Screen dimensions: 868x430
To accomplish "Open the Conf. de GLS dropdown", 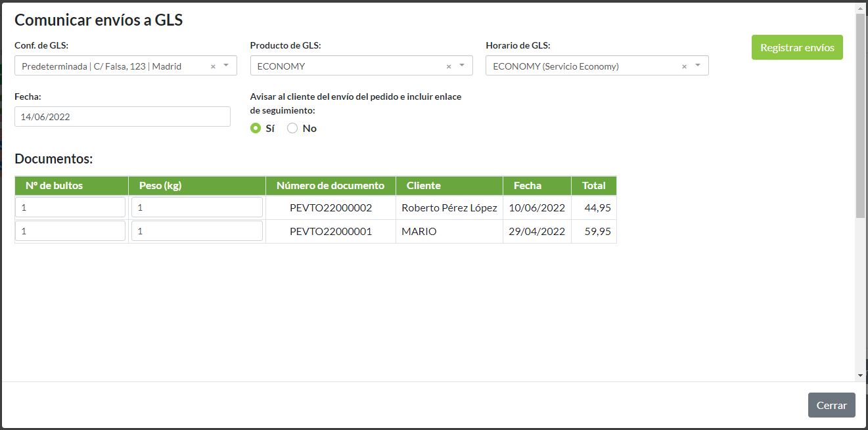I will [x=226, y=66].
